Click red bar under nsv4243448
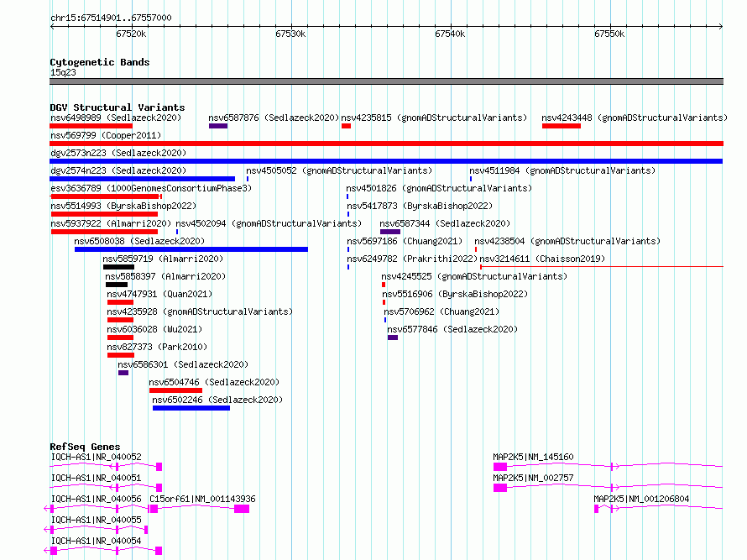The width and height of the screenshot is (747, 560). [x=562, y=126]
